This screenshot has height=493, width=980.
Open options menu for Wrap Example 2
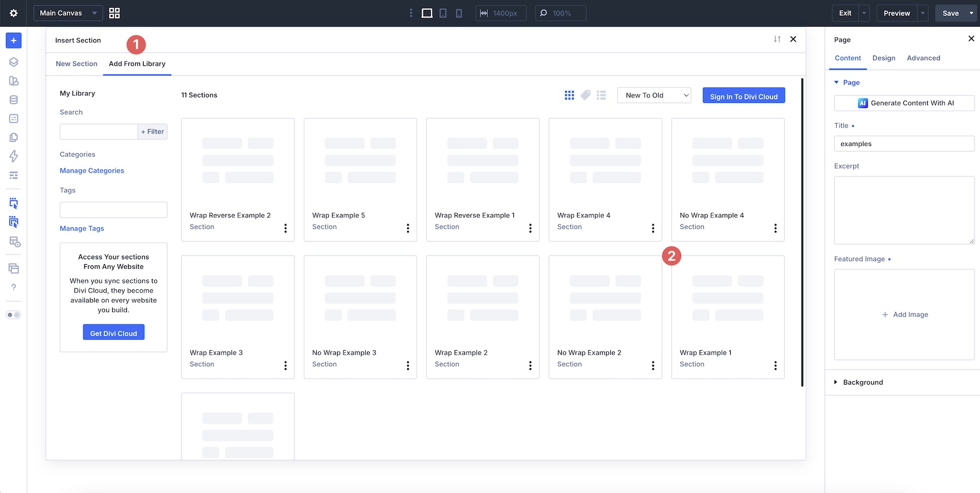pyautogui.click(x=530, y=366)
